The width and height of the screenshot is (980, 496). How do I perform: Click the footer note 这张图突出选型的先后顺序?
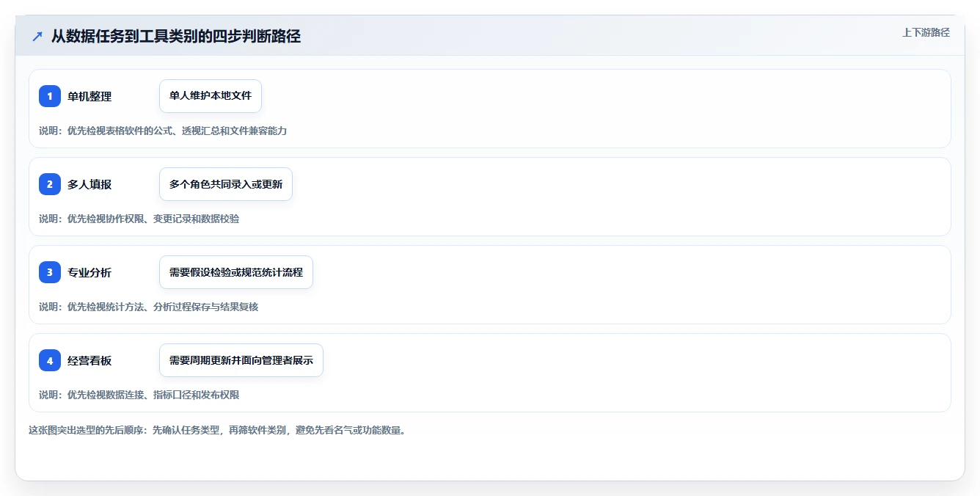coord(217,430)
